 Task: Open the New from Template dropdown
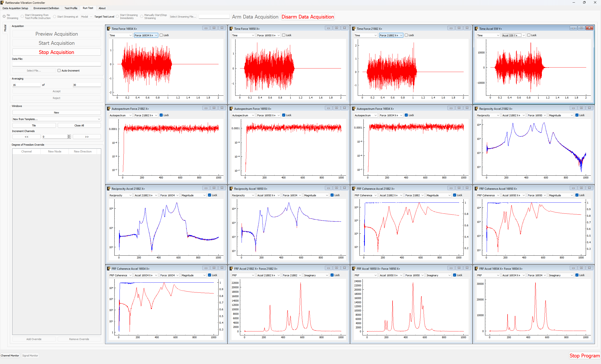(x=57, y=119)
